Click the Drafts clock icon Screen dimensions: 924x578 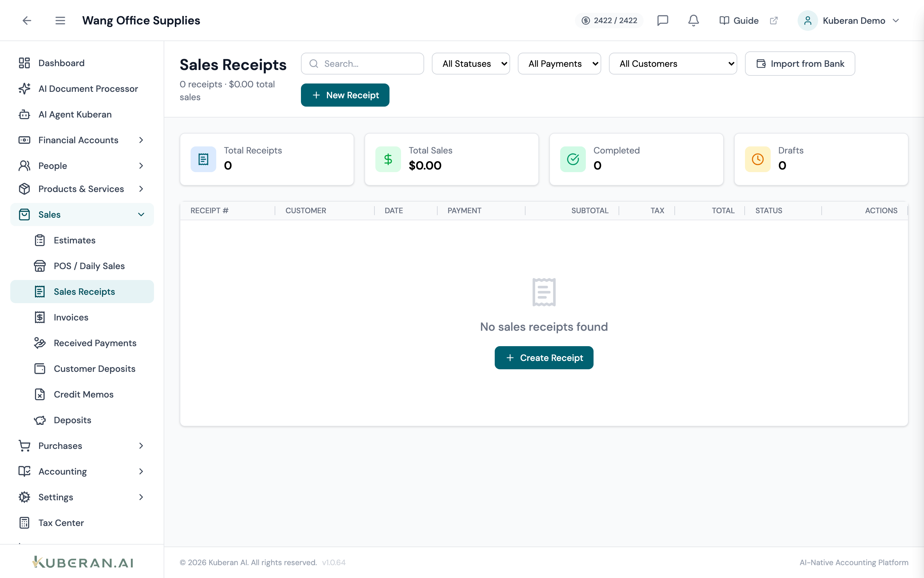[x=757, y=159]
